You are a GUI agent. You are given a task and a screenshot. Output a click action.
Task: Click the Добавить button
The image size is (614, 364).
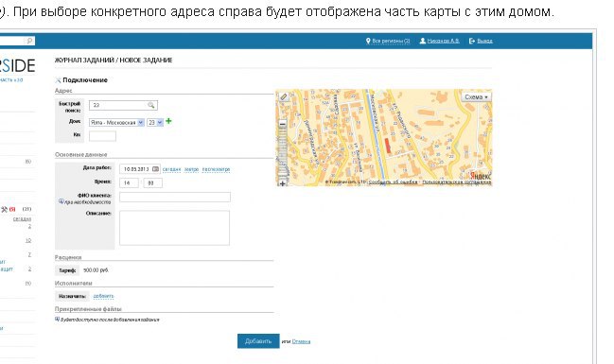258,341
